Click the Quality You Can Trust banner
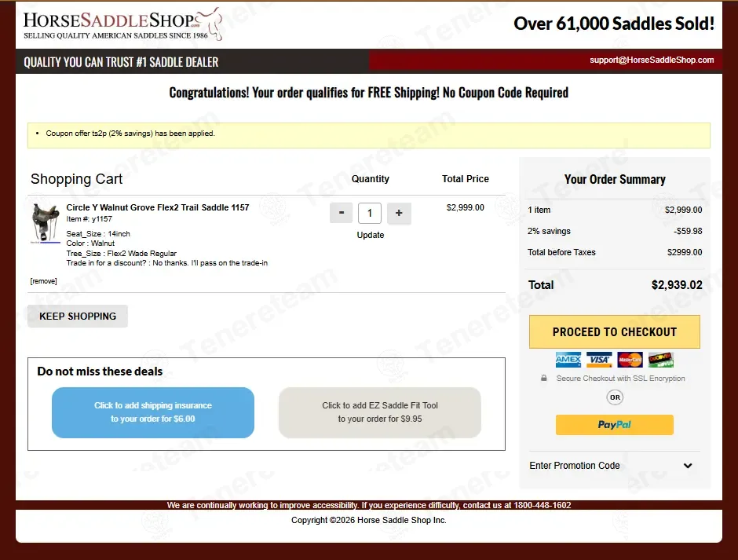738x560 pixels. pos(121,62)
